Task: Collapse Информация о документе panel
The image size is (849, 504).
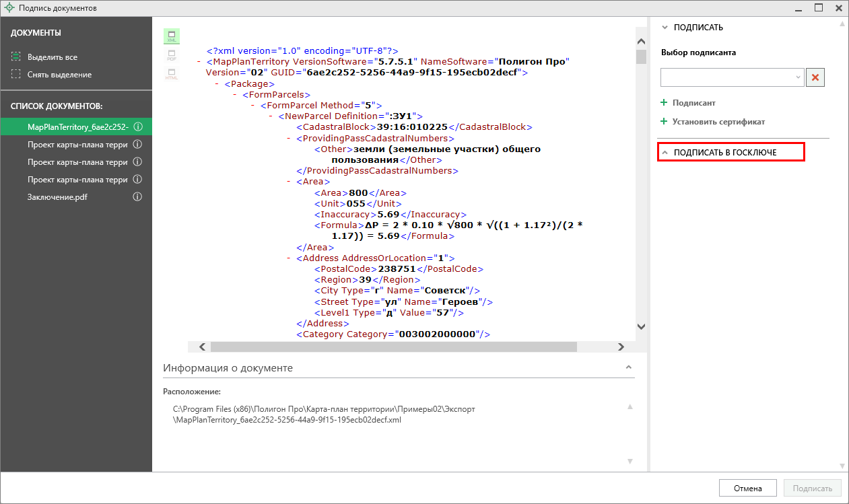Action: click(x=629, y=367)
